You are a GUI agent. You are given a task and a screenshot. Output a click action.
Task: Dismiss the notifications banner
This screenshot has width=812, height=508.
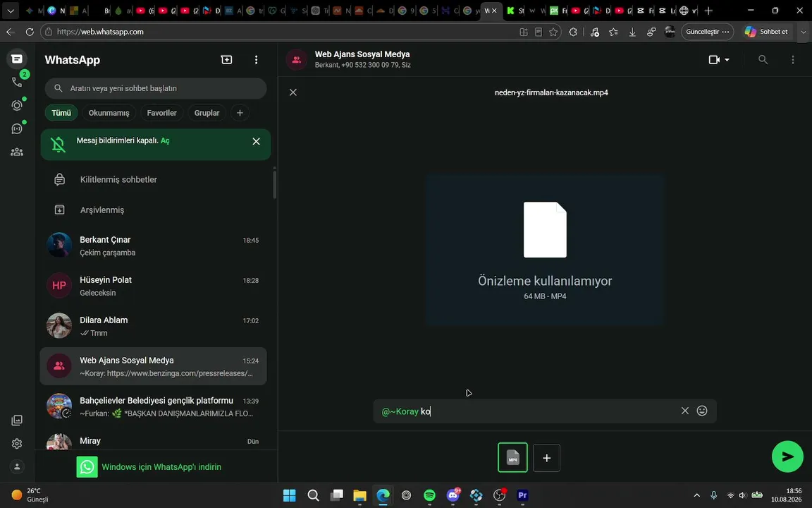pos(256,142)
